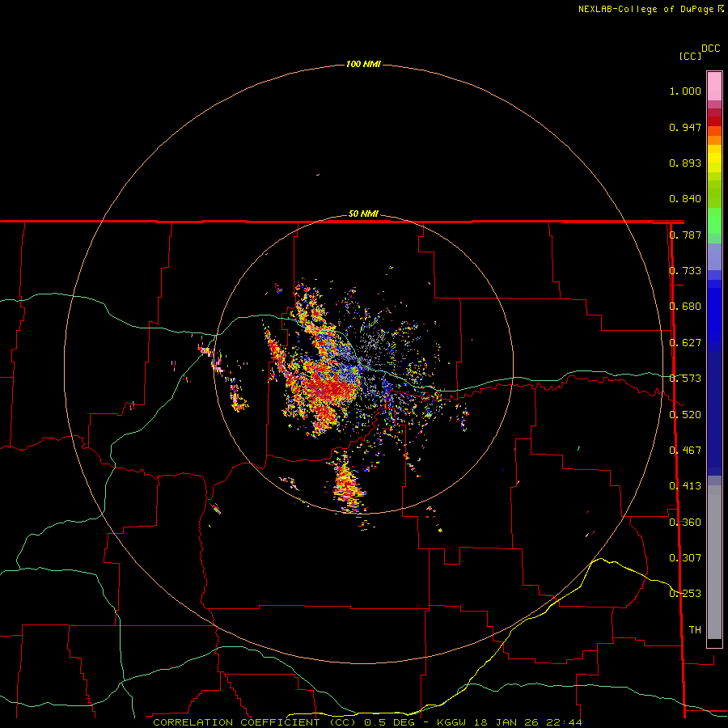Viewport: 728px width, 728px height.
Task: Click the 0.413 legend value
Action: [685, 486]
